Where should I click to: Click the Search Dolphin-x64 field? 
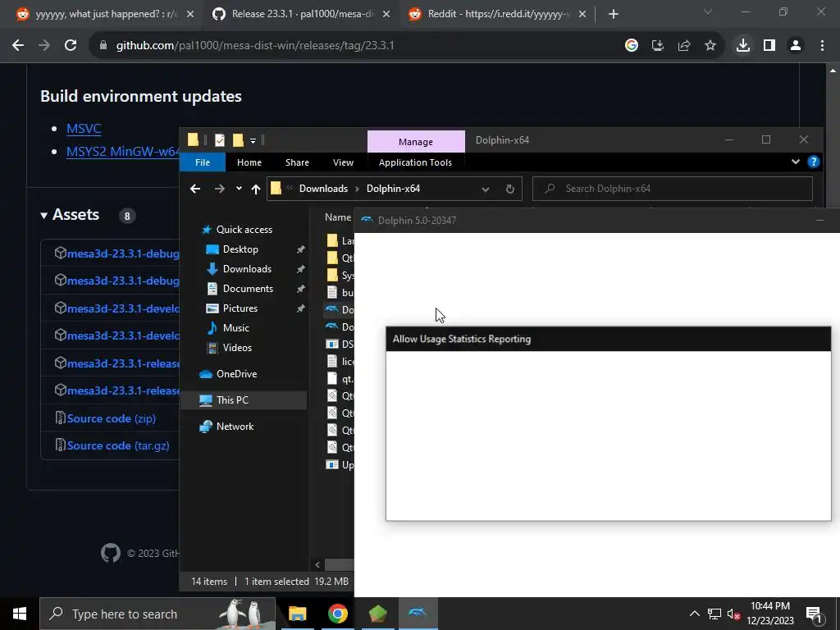point(673,189)
